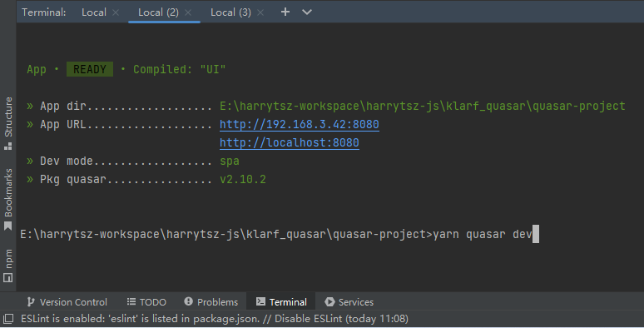Add a new terminal session

click(285, 12)
